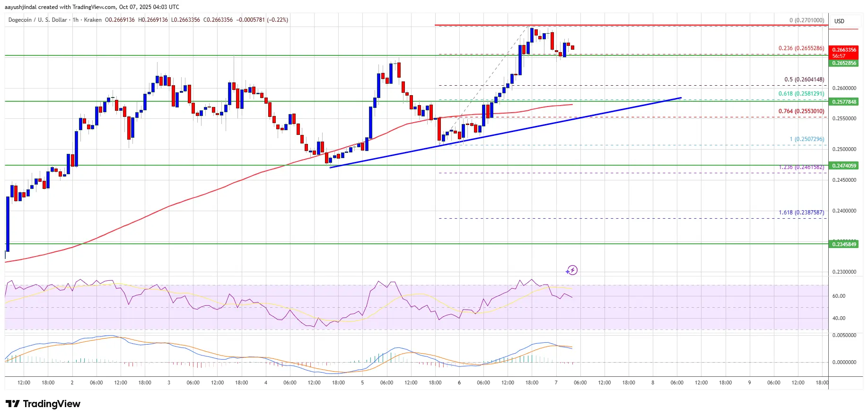Viewport: 868px width, 418px height.
Task: Click the green 0.2474059 price tag
Action: pos(844,166)
